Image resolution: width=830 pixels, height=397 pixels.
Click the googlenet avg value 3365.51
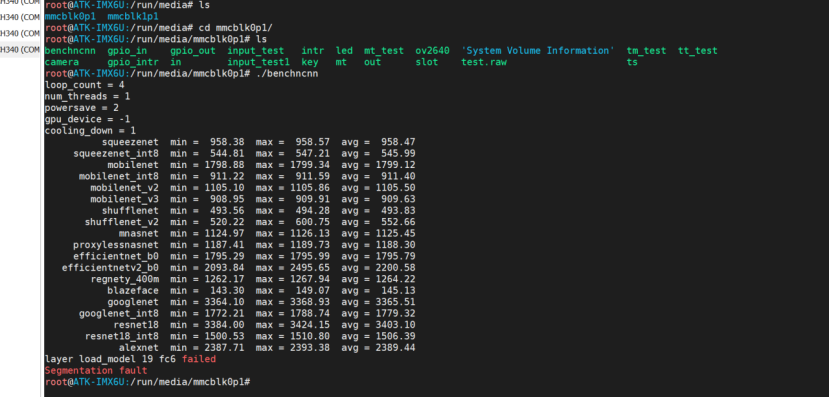click(395, 302)
